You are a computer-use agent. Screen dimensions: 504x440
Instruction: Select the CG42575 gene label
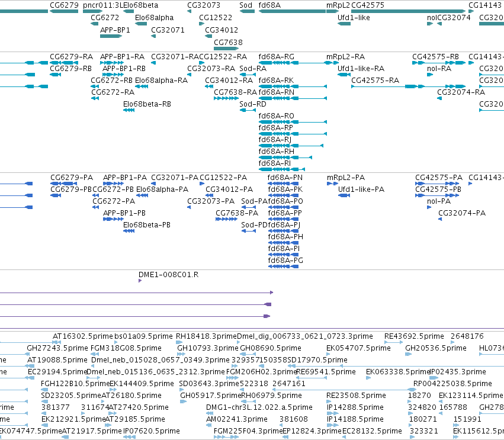[x=368, y=5]
